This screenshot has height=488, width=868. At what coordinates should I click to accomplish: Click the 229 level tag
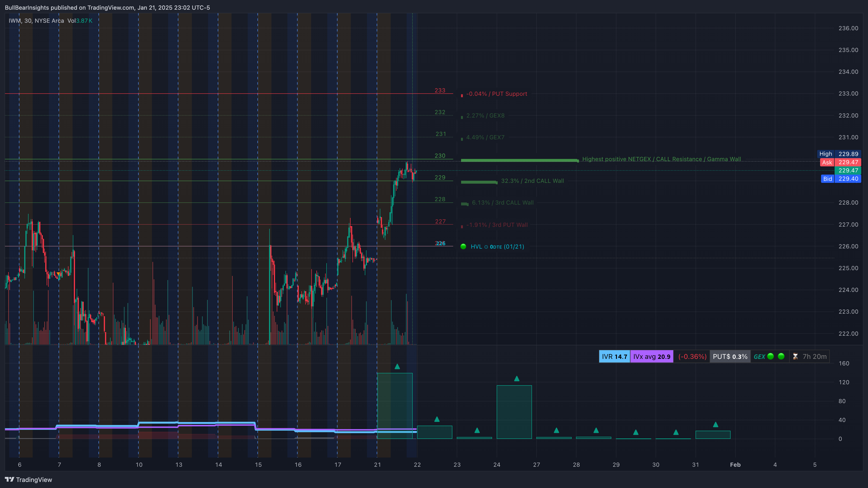440,177
